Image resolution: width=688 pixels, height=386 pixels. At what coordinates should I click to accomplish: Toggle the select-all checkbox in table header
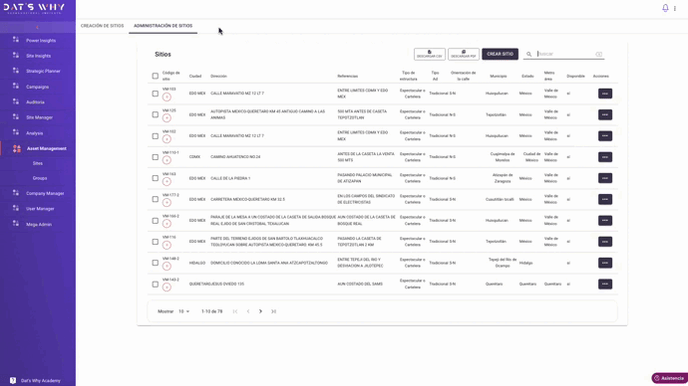point(155,76)
